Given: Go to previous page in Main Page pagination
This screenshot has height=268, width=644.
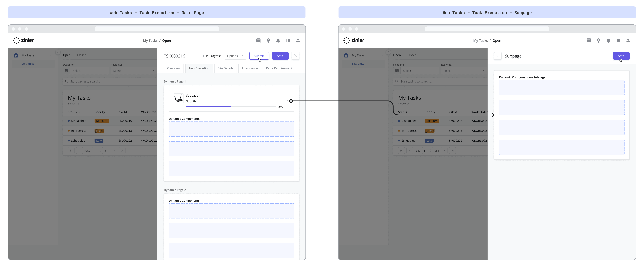Looking at the screenshot, I should [79, 151].
